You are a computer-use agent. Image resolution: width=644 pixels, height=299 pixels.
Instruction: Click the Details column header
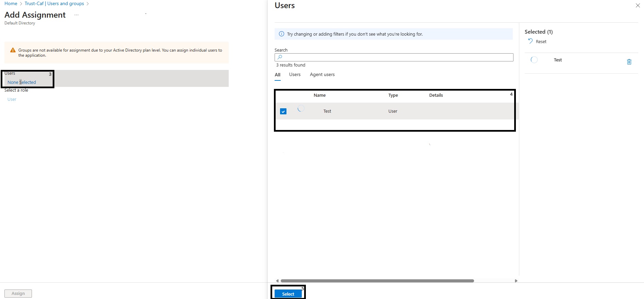point(436,95)
